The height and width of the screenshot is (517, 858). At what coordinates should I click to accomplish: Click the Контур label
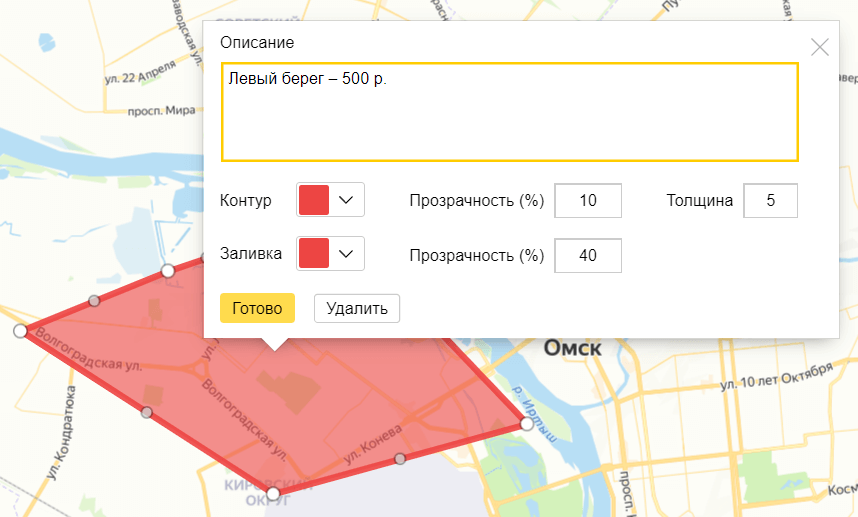(x=245, y=200)
